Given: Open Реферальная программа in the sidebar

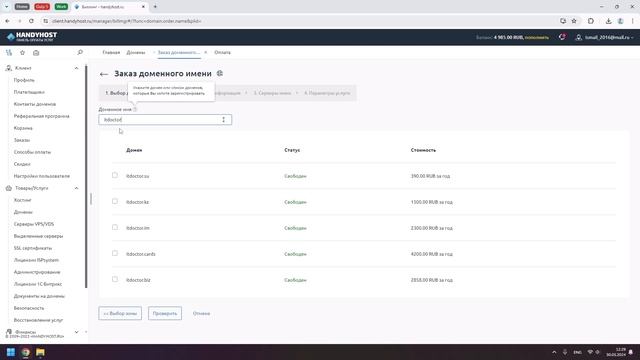Looking at the screenshot, I should click(x=42, y=116).
